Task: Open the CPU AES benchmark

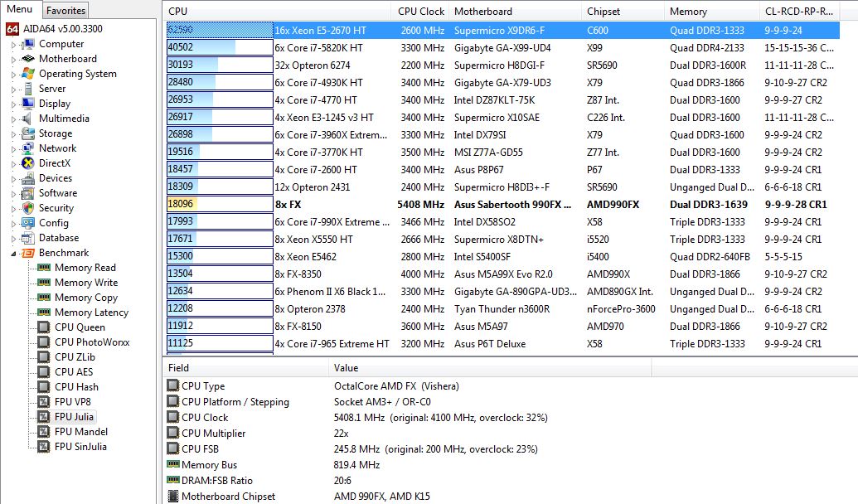Action: [x=74, y=372]
